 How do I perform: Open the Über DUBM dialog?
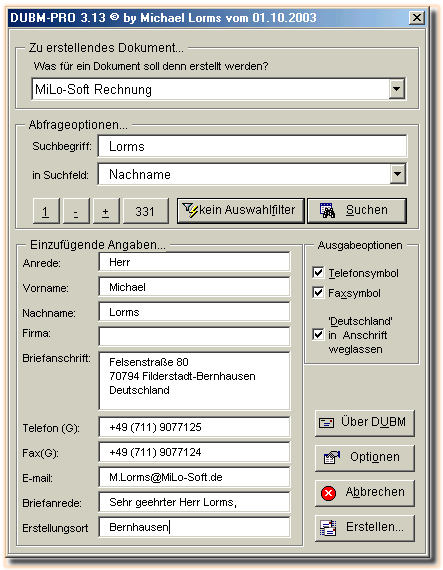tap(365, 423)
